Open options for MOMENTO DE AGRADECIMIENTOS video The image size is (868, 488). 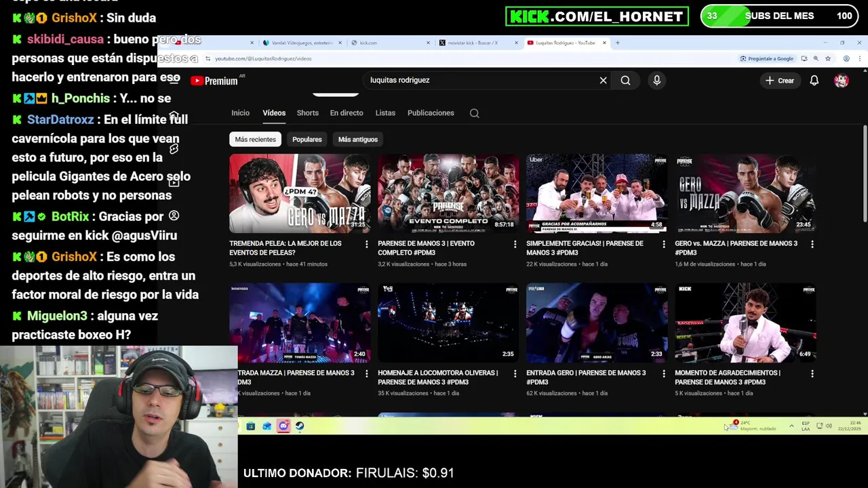(x=812, y=373)
